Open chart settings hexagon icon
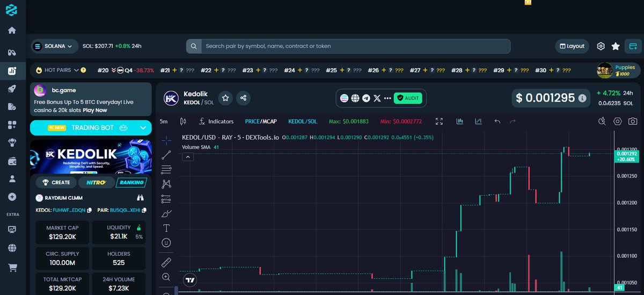The width and height of the screenshot is (644, 295). (618, 121)
